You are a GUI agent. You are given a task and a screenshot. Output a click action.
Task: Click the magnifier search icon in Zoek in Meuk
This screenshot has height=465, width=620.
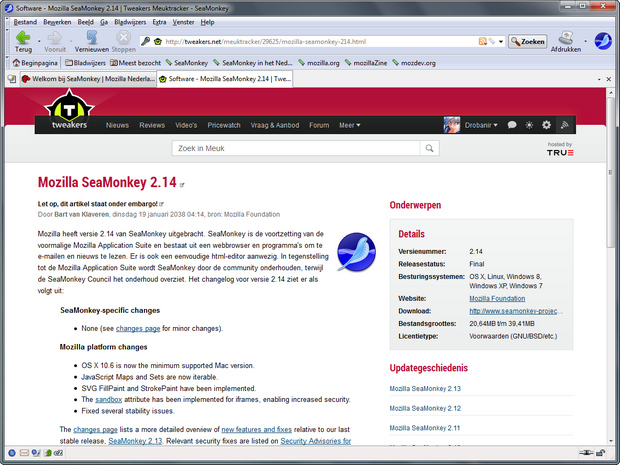click(x=429, y=148)
